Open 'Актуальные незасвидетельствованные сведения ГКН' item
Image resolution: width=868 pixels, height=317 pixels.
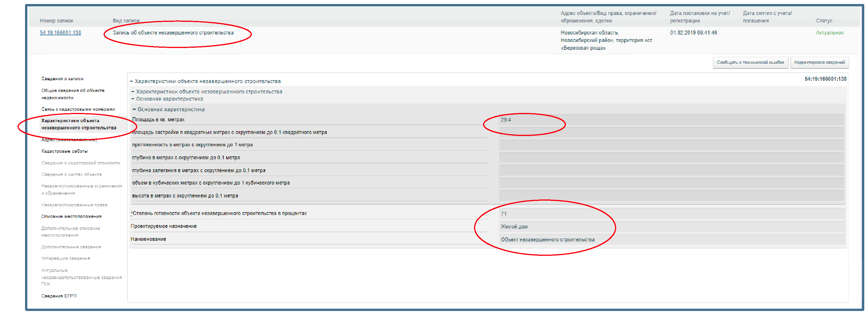81,277
